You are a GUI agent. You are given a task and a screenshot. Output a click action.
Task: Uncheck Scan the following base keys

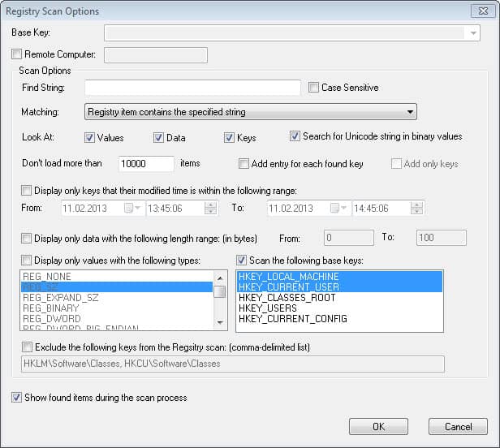(x=241, y=261)
